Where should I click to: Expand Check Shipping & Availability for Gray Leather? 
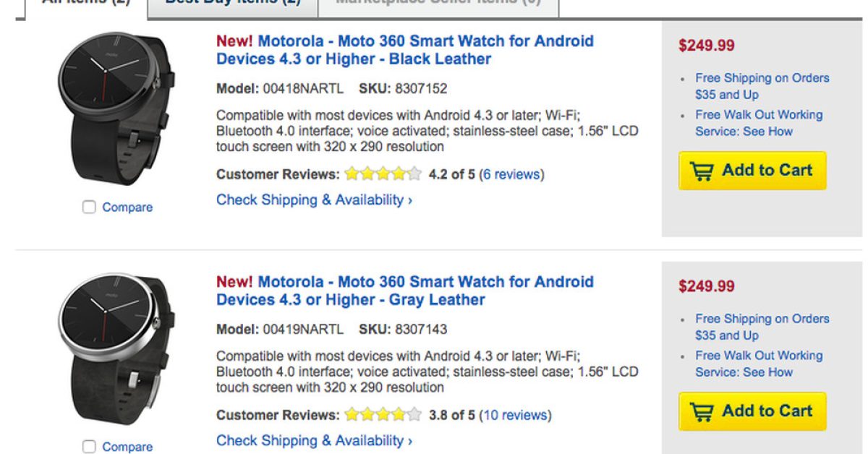point(314,441)
